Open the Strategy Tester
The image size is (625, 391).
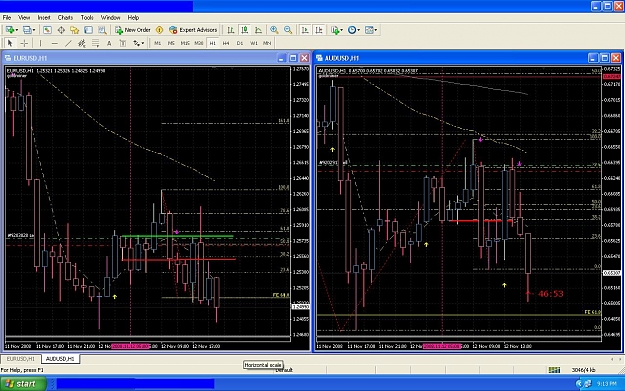coord(102,30)
